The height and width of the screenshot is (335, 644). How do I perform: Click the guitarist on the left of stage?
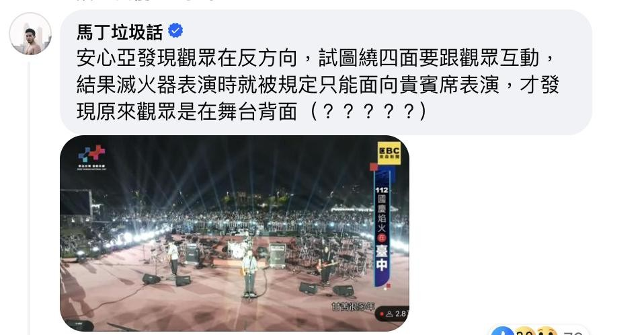[173, 257]
